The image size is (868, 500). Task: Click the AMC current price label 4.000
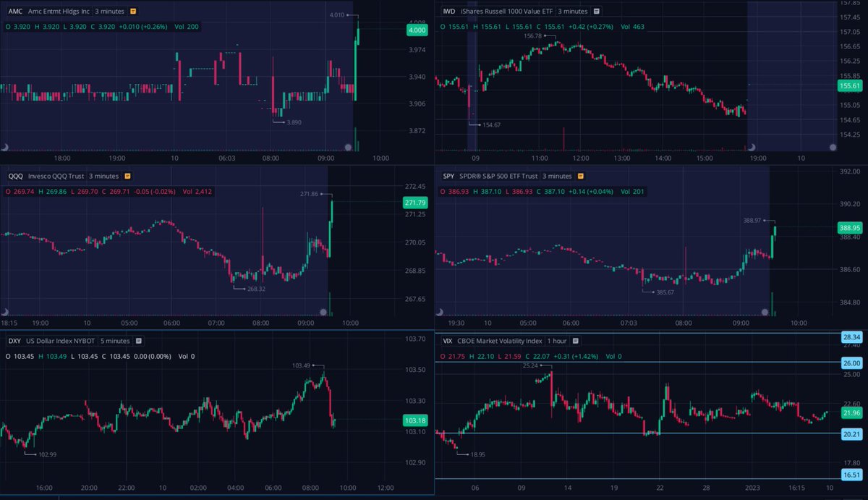(417, 30)
